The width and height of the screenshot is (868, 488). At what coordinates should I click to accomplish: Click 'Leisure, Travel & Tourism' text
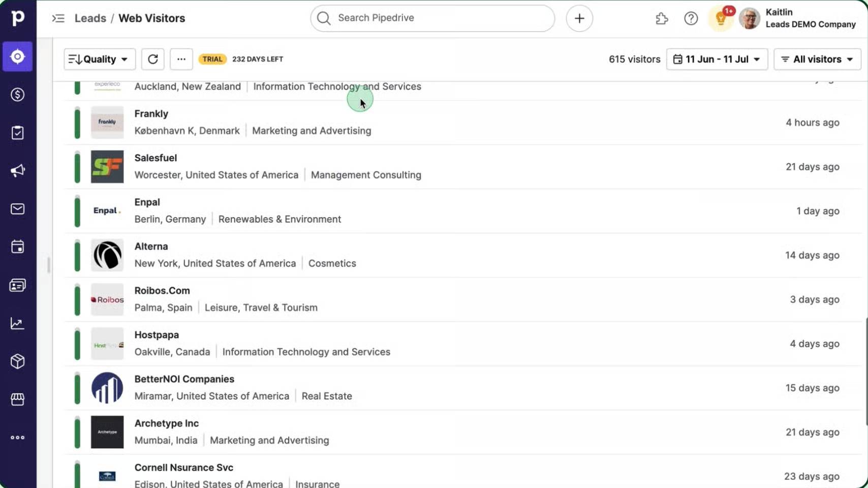[261, 308]
